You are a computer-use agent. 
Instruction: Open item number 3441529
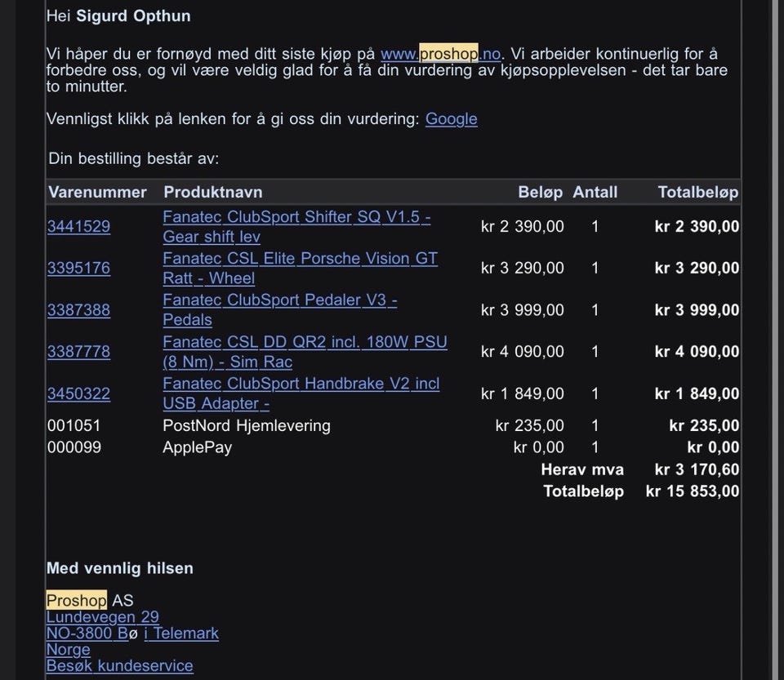(x=78, y=226)
